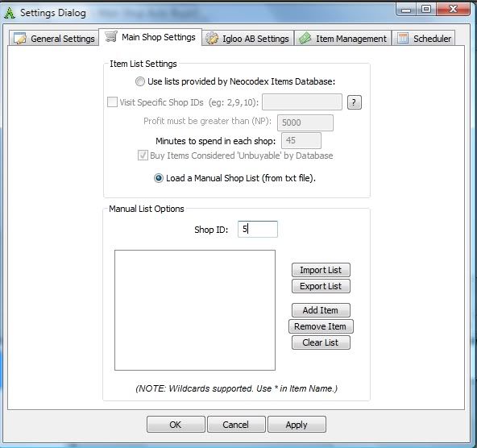Click the money icon on Item Management tab
Screen dimensions: 477x448
pyautogui.click(x=305, y=39)
